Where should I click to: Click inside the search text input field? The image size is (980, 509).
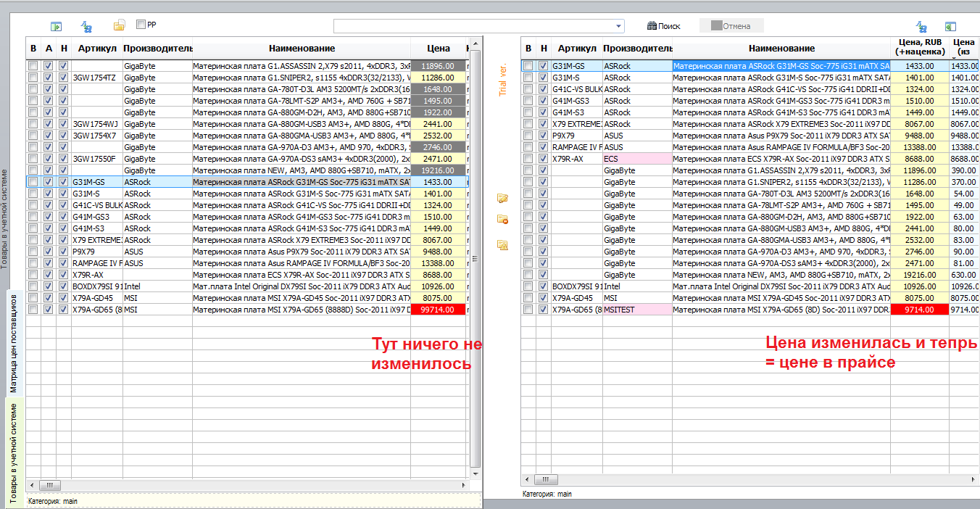point(473,26)
